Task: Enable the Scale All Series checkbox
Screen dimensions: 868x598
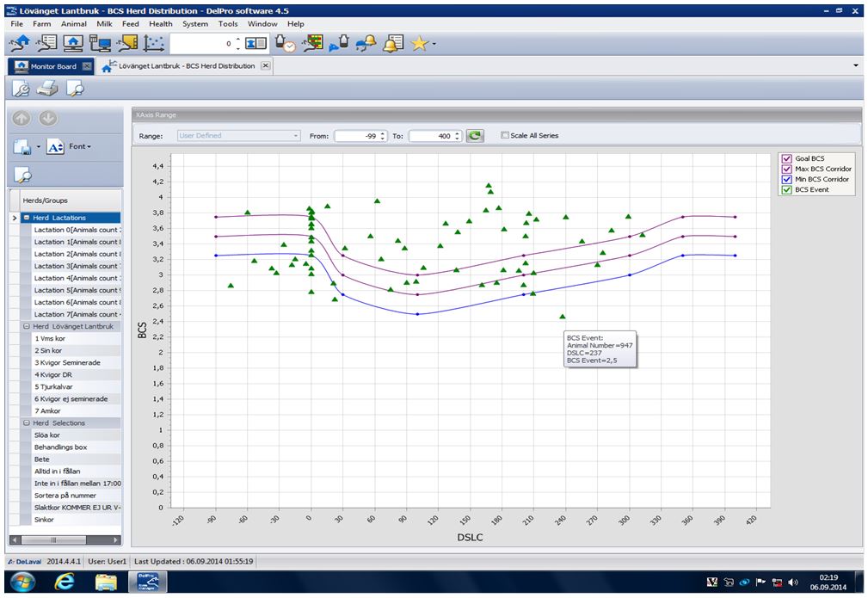Action: point(504,135)
